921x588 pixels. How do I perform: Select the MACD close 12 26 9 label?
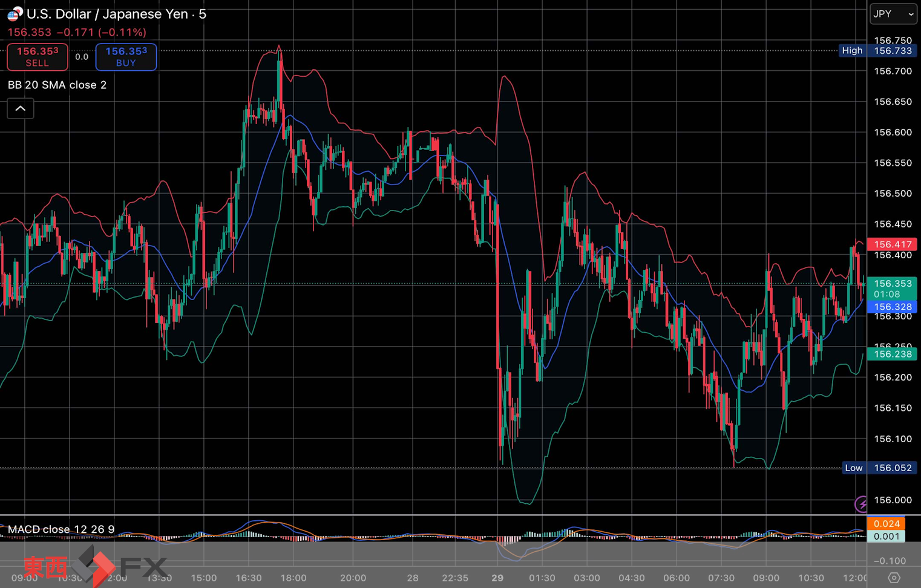61,529
